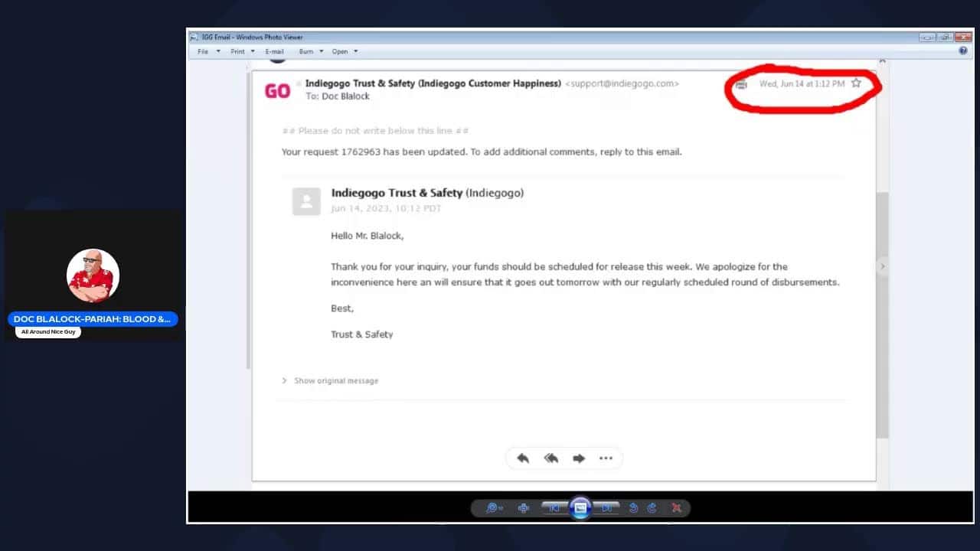Click the E-mail toolbar item
Image resolution: width=980 pixels, height=551 pixels.
pos(274,51)
